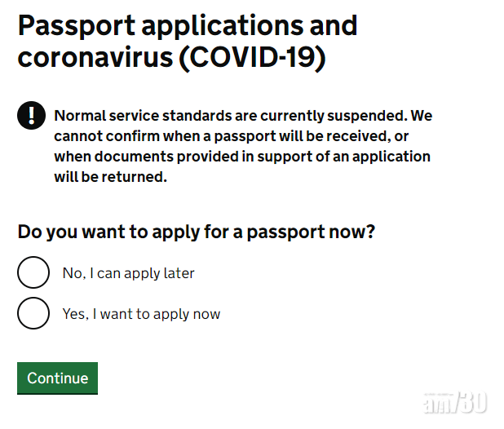Select the "No, I can apply later" radio button
The width and height of the screenshot is (504, 429).
pos(33,272)
